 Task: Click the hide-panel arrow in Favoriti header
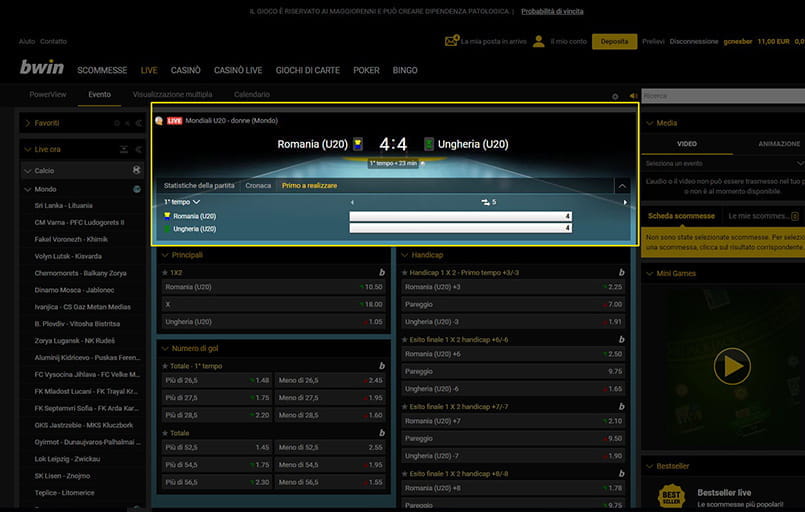(x=139, y=123)
